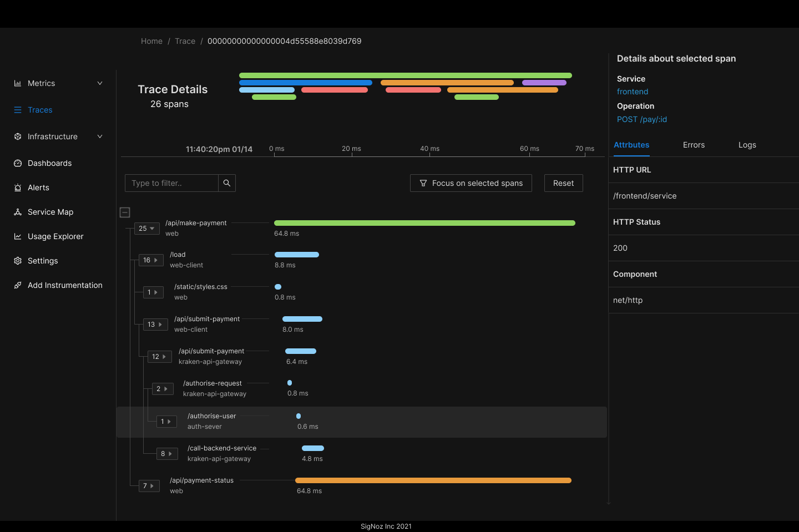Click the Metrics bar chart icon
Screen dimensions: 799x532
pyautogui.click(x=18, y=83)
